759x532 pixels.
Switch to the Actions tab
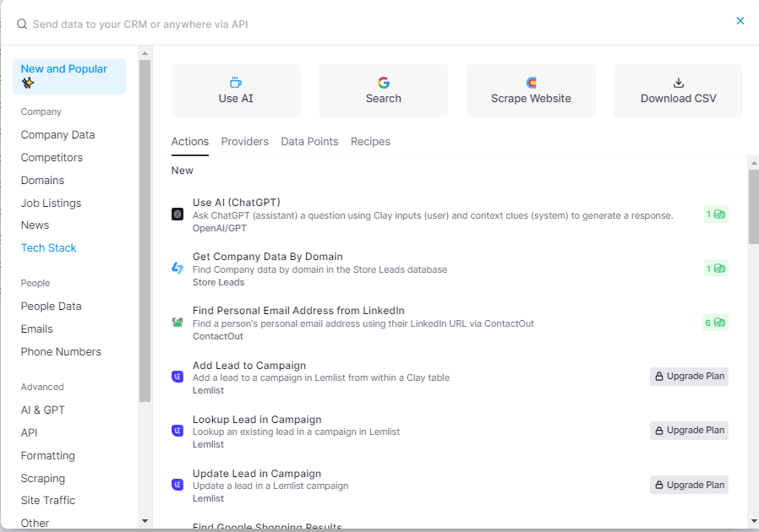(189, 142)
